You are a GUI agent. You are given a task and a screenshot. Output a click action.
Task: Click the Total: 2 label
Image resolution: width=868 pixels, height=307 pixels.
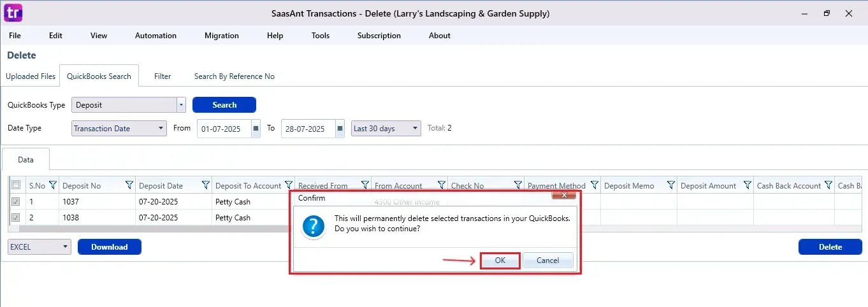click(440, 128)
